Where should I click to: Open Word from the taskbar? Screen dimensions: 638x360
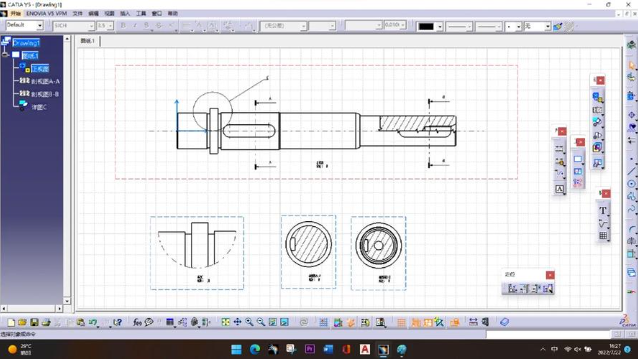click(x=328, y=349)
